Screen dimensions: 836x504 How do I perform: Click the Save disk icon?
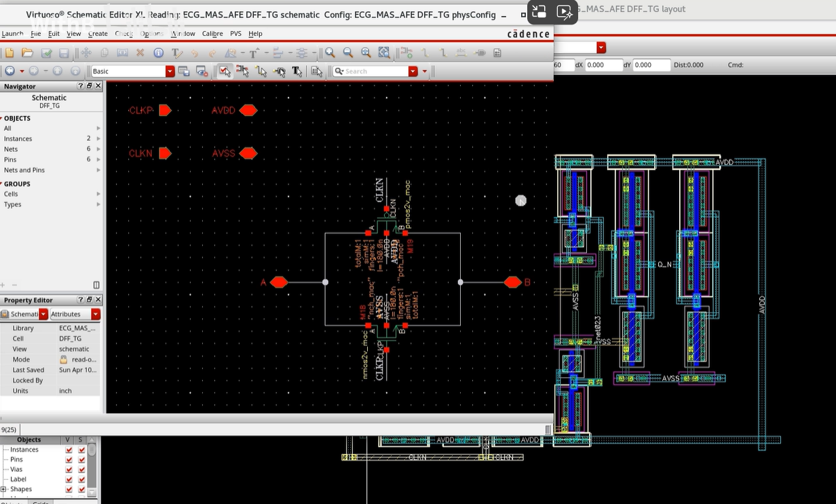(x=64, y=52)
